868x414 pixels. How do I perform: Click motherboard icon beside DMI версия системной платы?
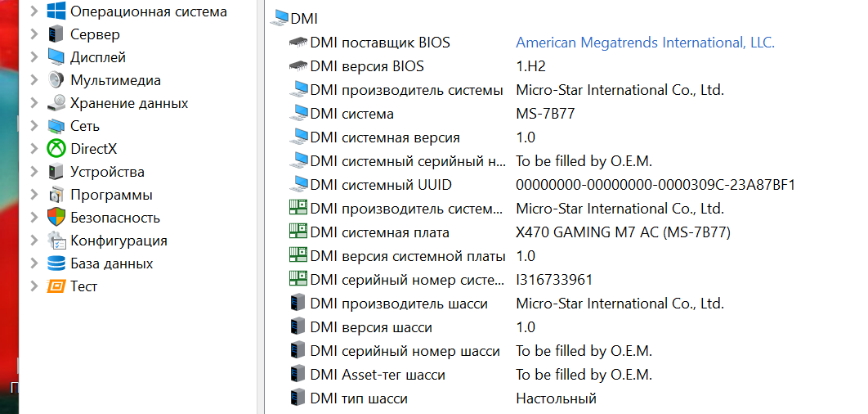pyautogui.click(x=298, y=256)
